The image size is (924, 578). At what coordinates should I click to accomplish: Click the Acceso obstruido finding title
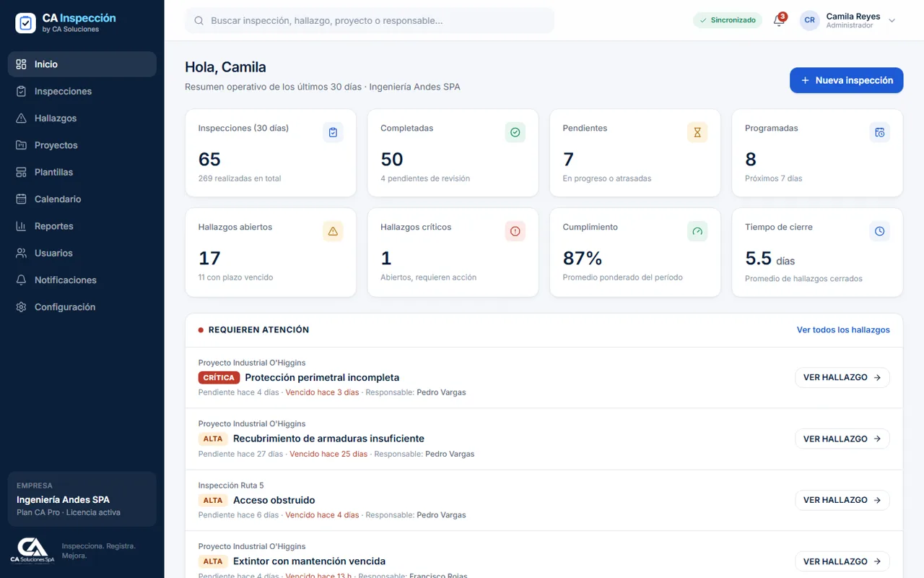tap(274, 500)
